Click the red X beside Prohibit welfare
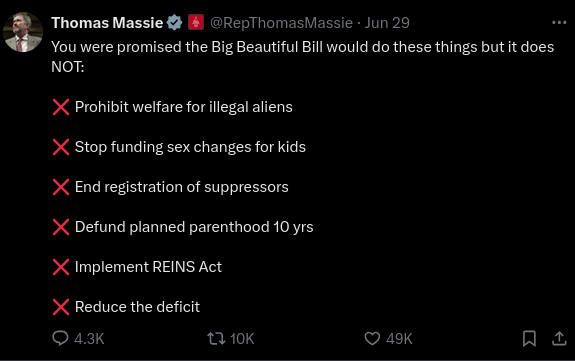Viewport: 575px width, 361px height. 61,107
